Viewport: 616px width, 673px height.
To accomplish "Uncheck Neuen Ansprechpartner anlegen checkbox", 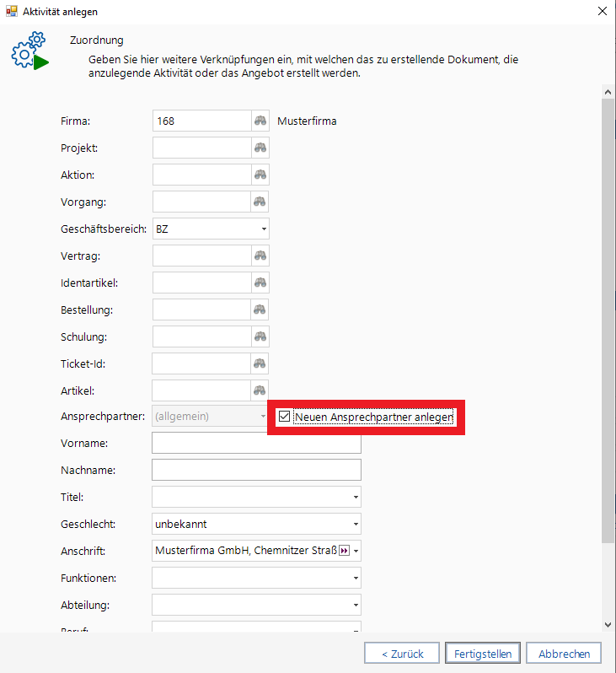I will pos(285,417).
